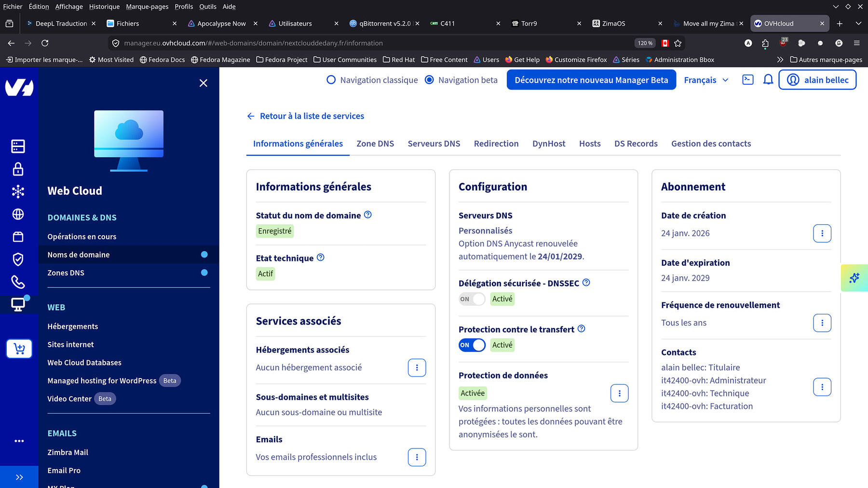Switch to the Serveurs DNS tab
This screenshot has height=488, width=868.
434,144
